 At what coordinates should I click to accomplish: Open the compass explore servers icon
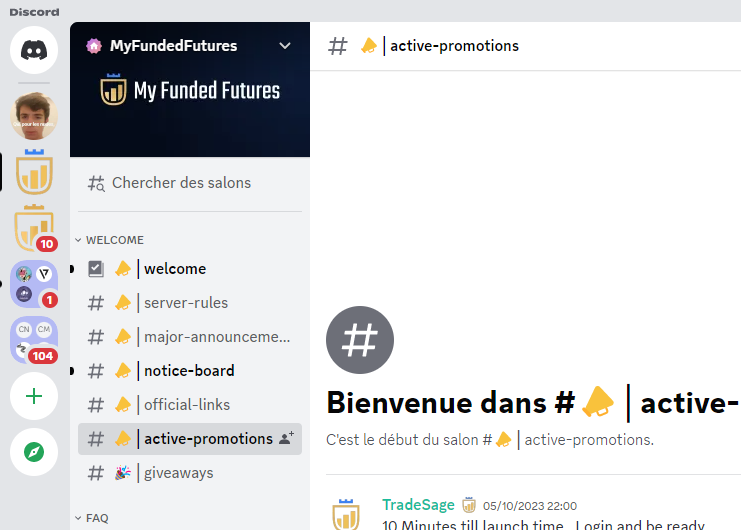[x=34, y=452]
